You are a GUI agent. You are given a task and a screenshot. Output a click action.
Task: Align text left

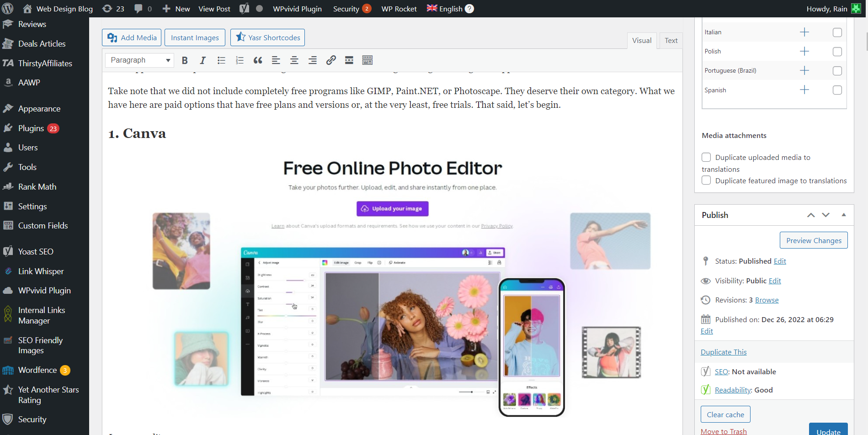pyautogui.click(x=276, y=60)
